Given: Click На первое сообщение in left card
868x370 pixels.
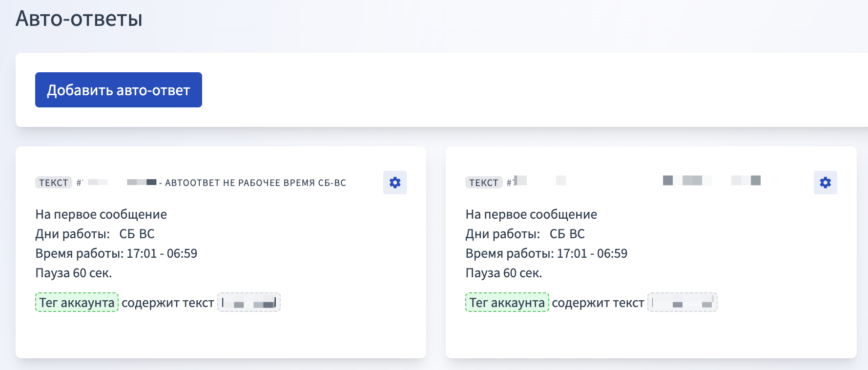Looking at the screenshot, I should (x=101, y=214).
